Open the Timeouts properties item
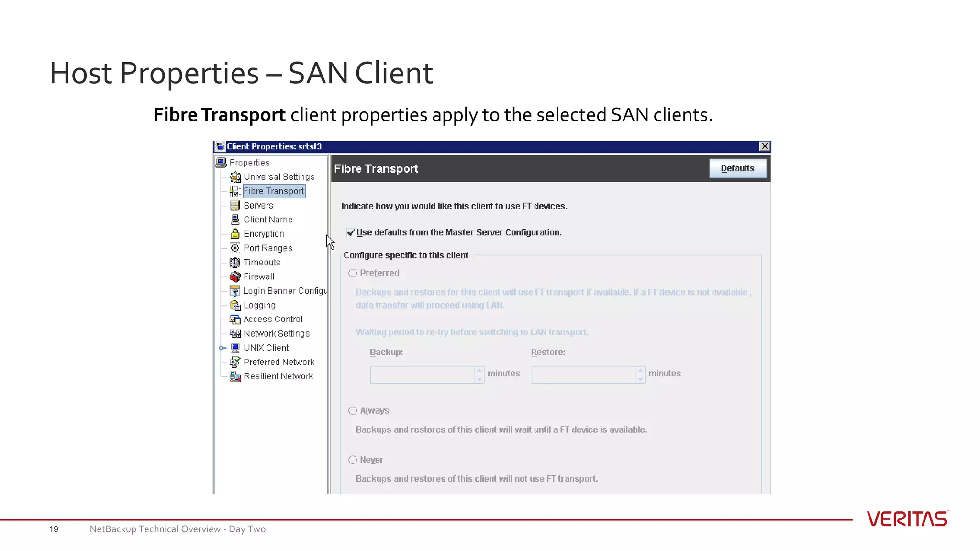This screenshot has height=551, width=980. tap(262, 263)
